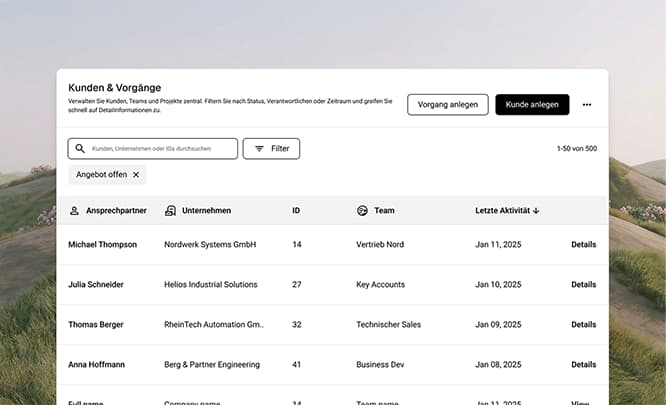Sort by the Letzte Aktivität arrow
Viewport: 666px width, 405px height.
pos(536,211)
